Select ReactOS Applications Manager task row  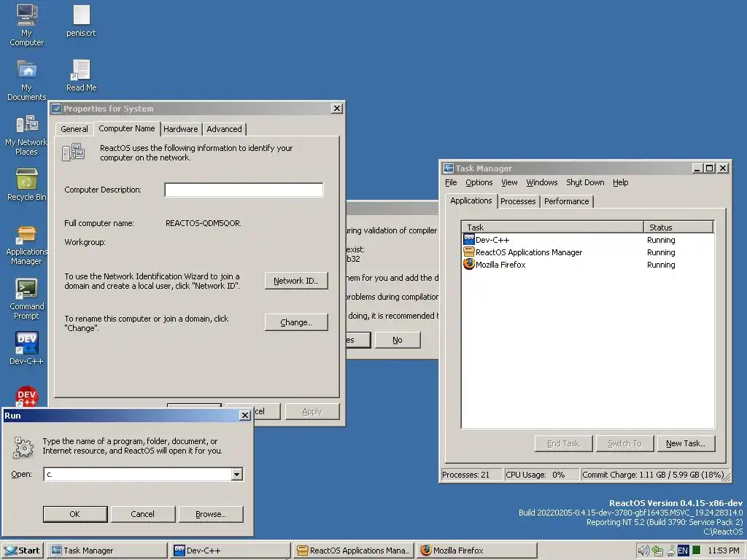coord(587,252)
